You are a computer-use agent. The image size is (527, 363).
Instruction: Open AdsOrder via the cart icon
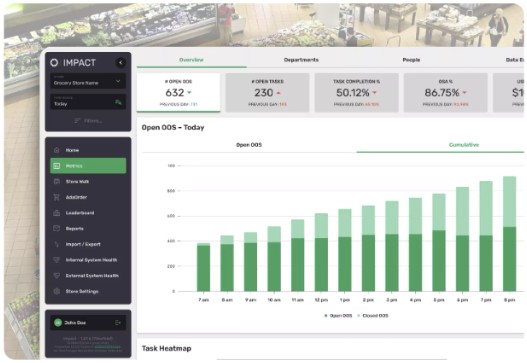pyautogui.click(x=56, y=197)
